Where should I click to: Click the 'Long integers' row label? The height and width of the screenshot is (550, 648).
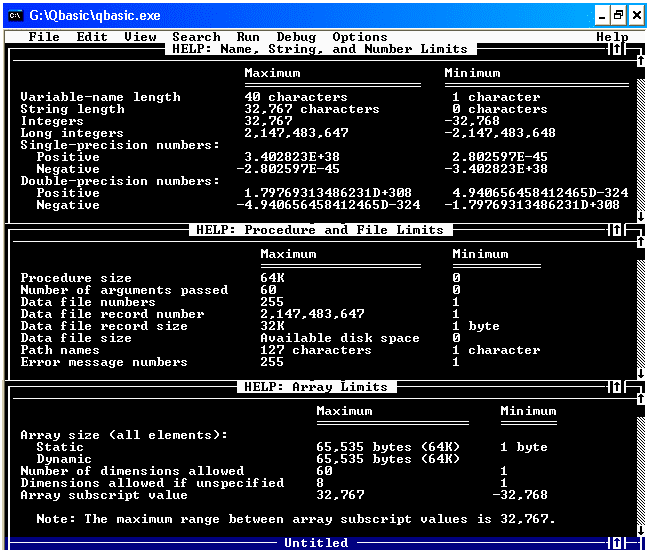tap(72, 133)
